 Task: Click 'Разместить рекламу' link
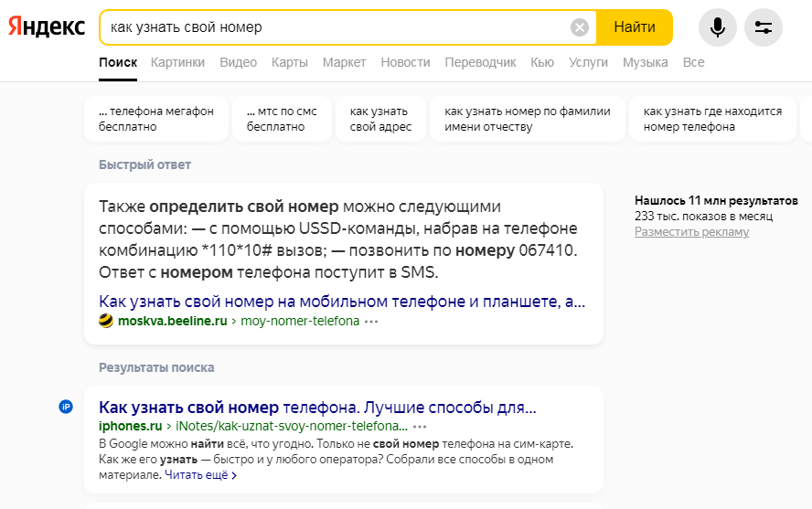(x=692, y=232)
